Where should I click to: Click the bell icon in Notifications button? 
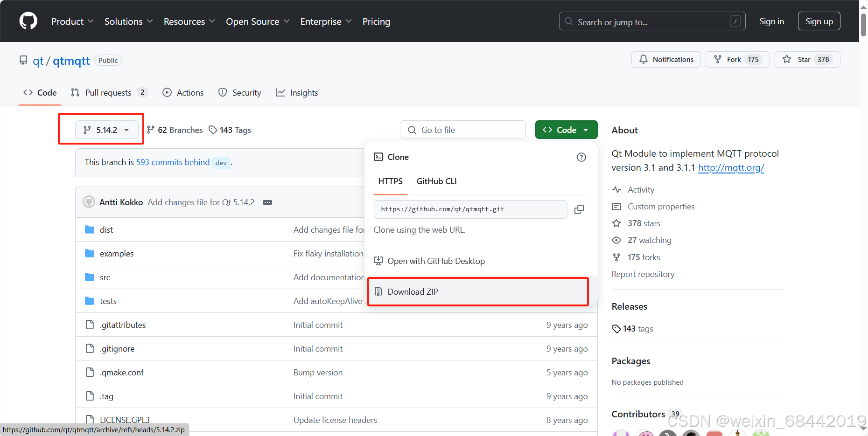[x=644, y=59]
